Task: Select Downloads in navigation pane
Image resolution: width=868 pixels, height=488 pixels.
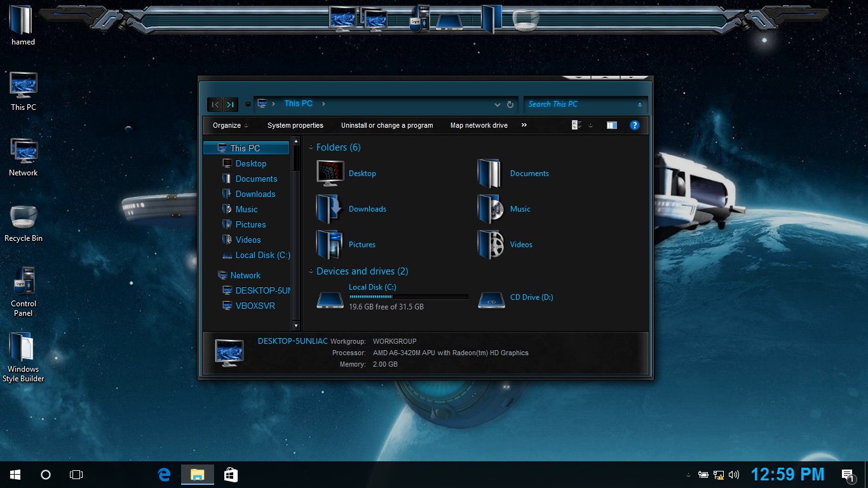Action: point(255,194)
